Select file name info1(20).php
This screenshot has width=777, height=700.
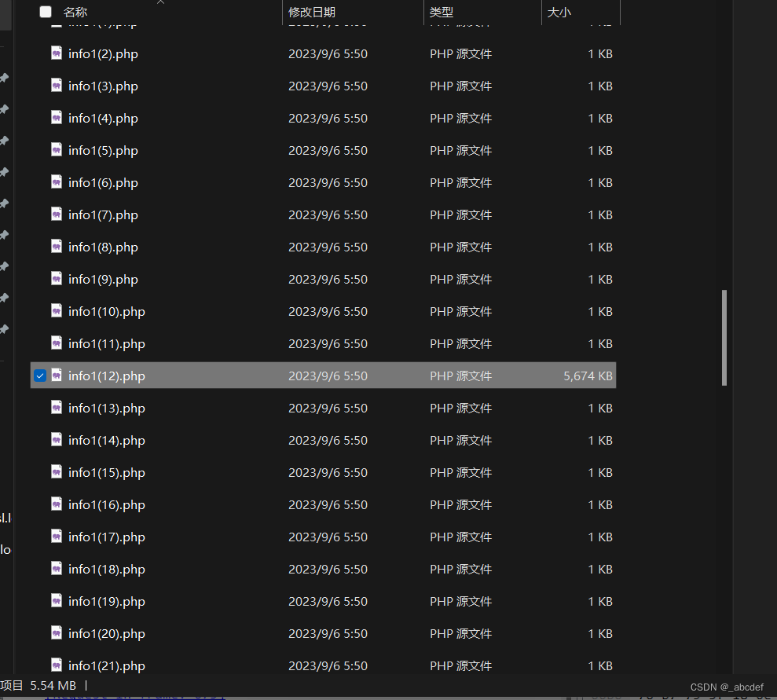coord(107,634)
